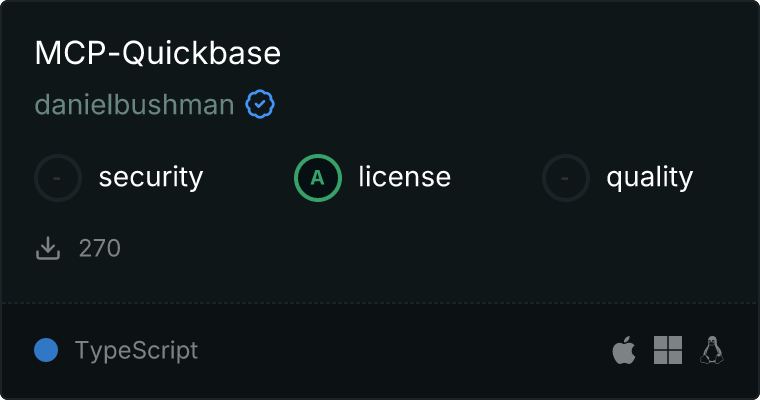Click the Linux penguin platform icon
The height and width of the screenshot is (400, 760).
(712, 350)
